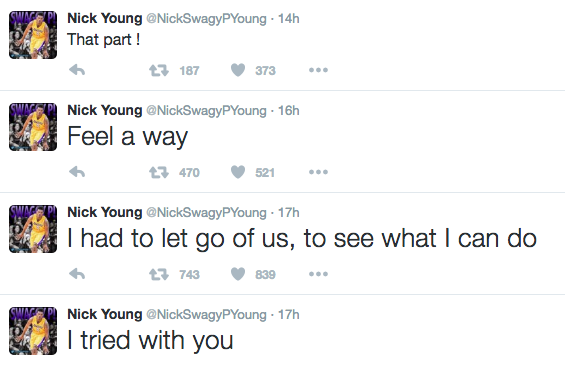Image resolution: width=565 pixels, height=367 pixels.
Task: Like the tweet with 839 likes
Action: coord(238,274)
